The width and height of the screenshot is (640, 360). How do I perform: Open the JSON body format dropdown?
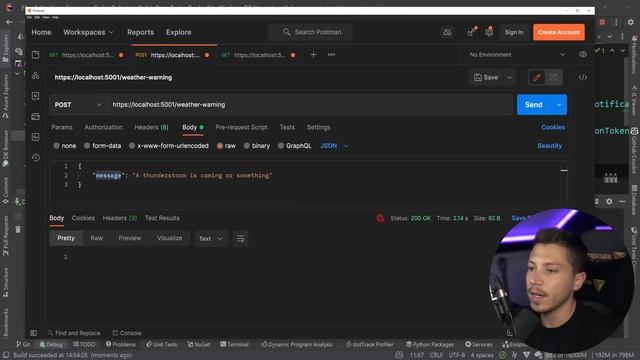334,146
